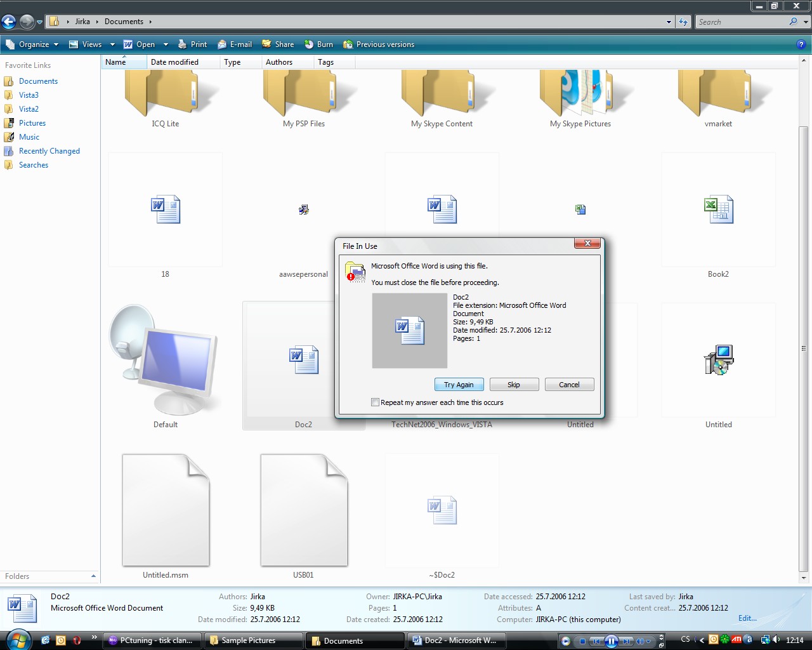Switch to Sample Pictures taskbar window

click(253, 640)
